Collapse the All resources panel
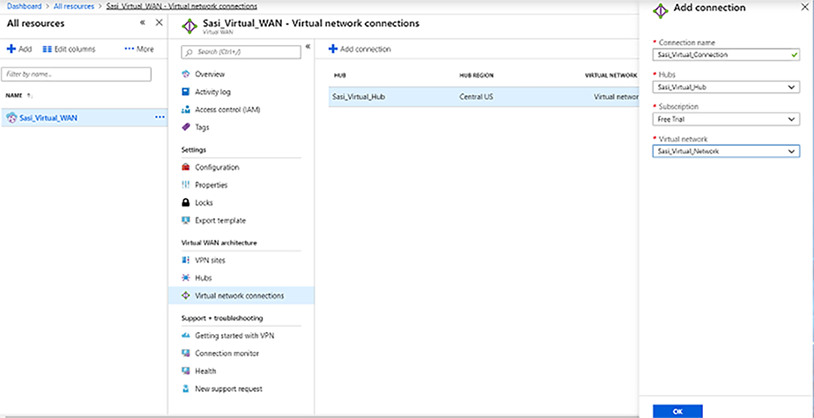This screenshot has height=418, width=814. pyautogui.click(x=144, y=21)
